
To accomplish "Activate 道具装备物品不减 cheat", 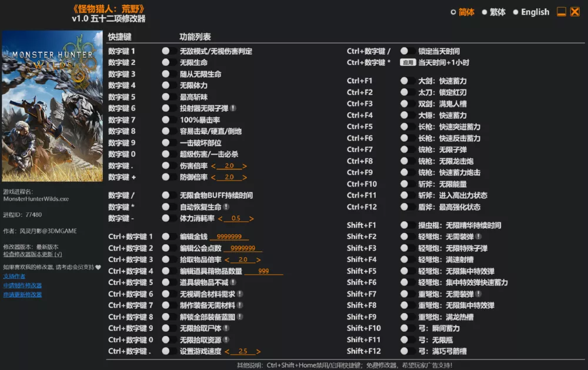I will (166, 282).
